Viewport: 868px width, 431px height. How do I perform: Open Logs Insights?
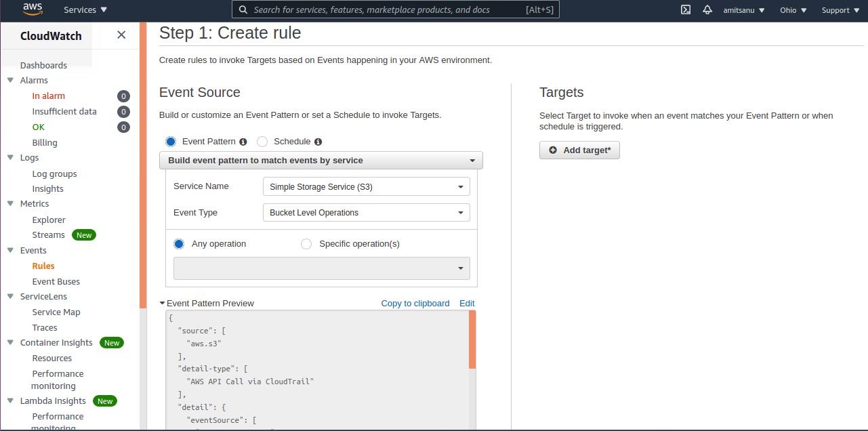click(x=47, y=189)
